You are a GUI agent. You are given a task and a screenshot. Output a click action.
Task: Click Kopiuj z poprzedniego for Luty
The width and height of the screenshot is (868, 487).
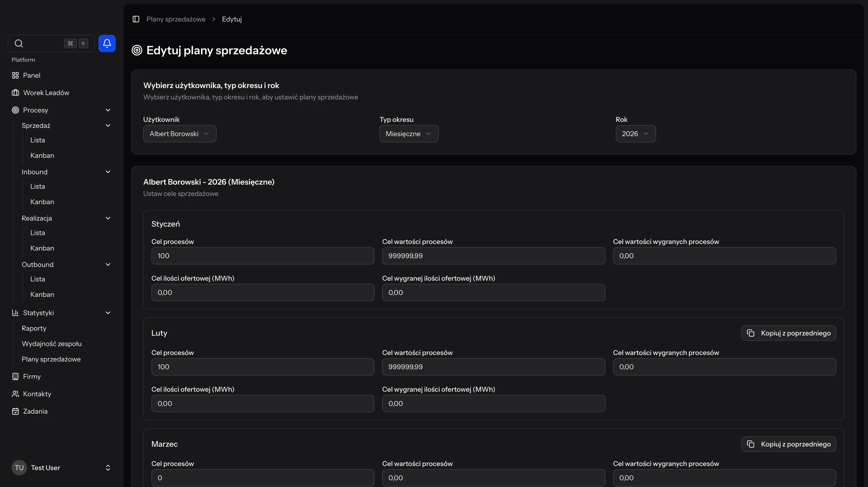point(788,333)
